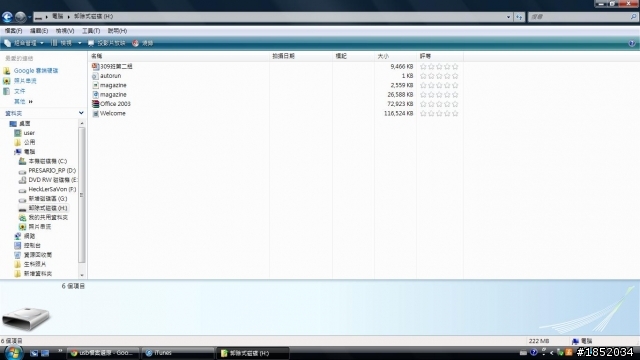Sort files by the 名稱 Name column
The width and height of the screenshot is (640, 360).
pyautogui.click(x=179, y=56)
